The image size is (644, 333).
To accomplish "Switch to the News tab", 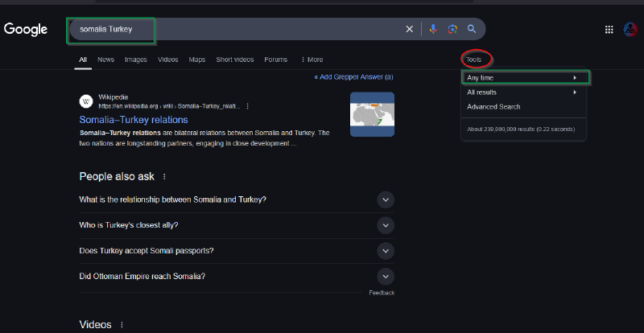I will click(105, 60).
